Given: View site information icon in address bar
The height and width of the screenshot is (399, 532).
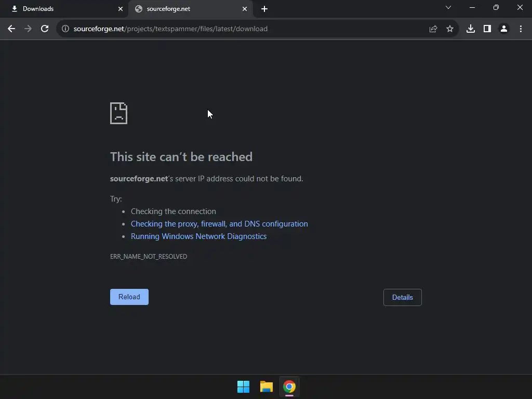Looking at the screenshot, I should tap(65, 29).
